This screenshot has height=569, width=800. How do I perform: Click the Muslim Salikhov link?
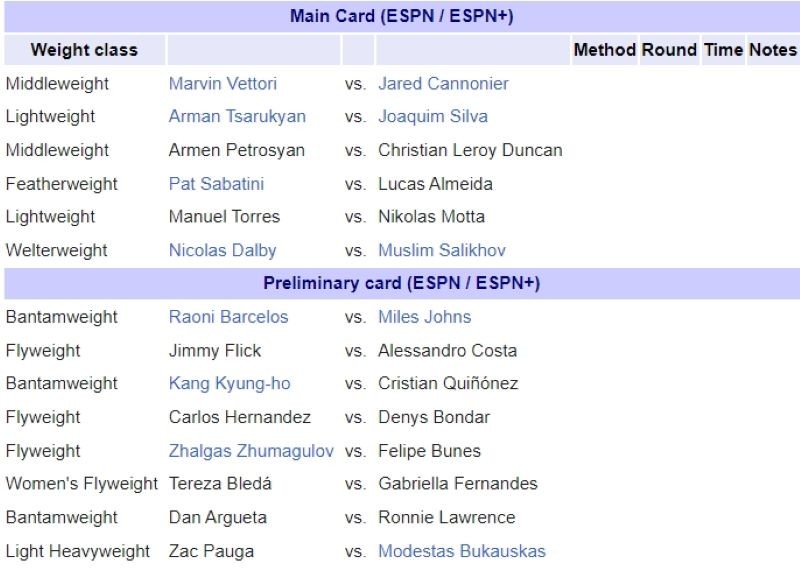[x=441, y=251]
